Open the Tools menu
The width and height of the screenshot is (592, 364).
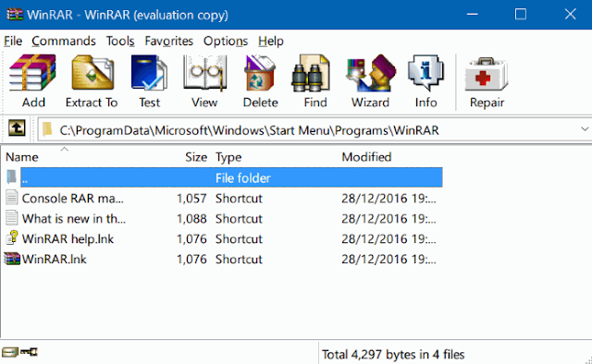120,41
